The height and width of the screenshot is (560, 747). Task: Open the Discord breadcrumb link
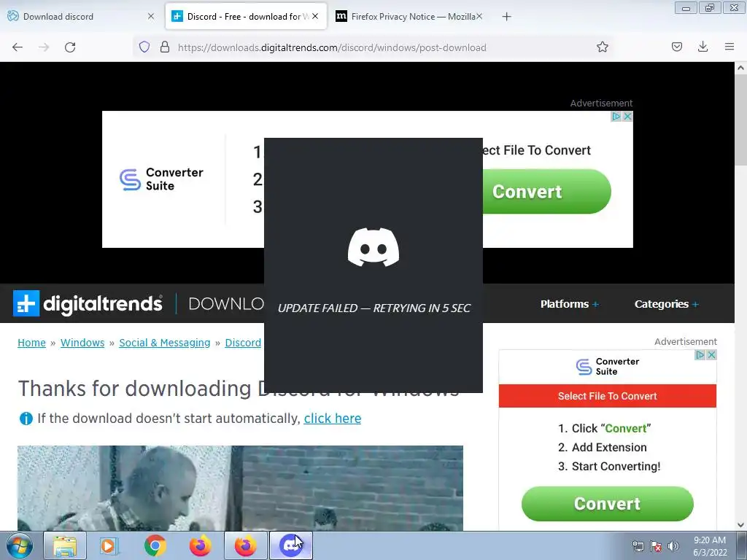[243, 343]
